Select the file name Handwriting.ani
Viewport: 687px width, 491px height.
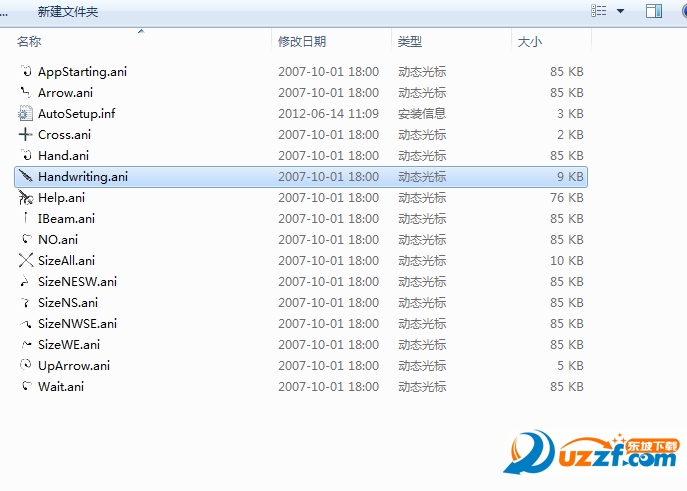[83, 177]
